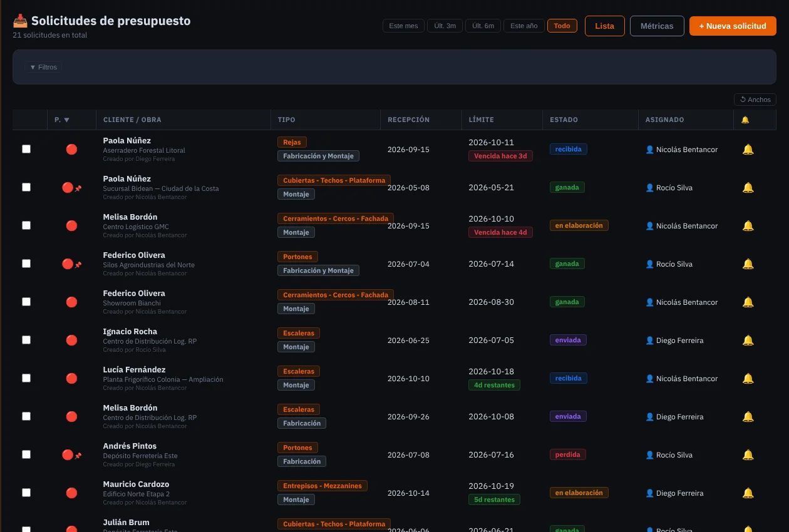The height and width of the screenshot is (532, 789).
Task: Click the bell icon in Showroom Bianchi row
Action: click(748, 302)
